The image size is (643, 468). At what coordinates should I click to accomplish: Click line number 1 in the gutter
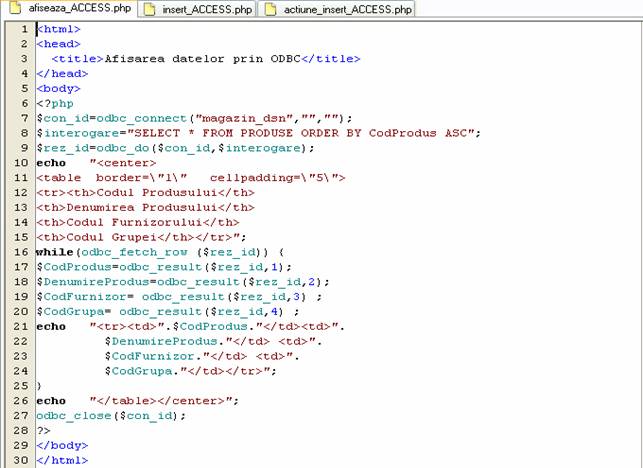[25, 29]
